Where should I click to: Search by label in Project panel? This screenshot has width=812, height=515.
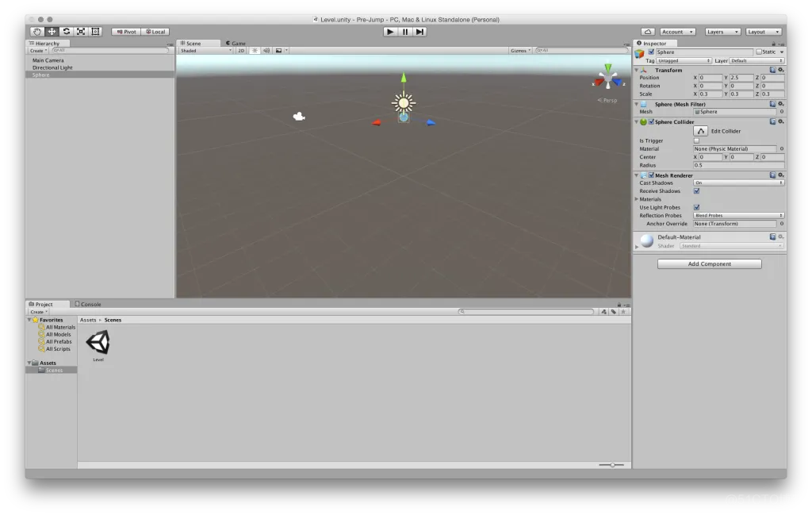(x=614, y=312)
